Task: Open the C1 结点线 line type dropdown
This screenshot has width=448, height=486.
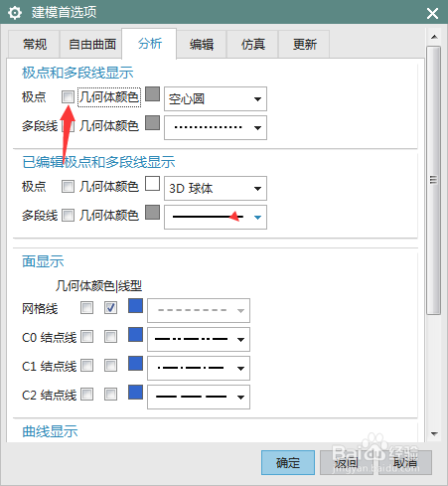Action: [199, 368]
